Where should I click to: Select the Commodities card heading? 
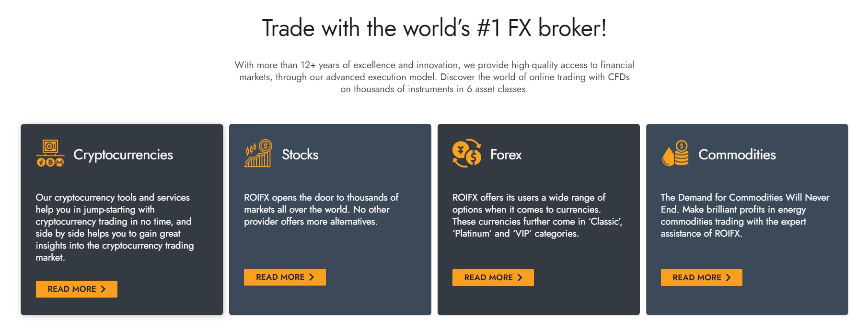click(x=737, y=155)
